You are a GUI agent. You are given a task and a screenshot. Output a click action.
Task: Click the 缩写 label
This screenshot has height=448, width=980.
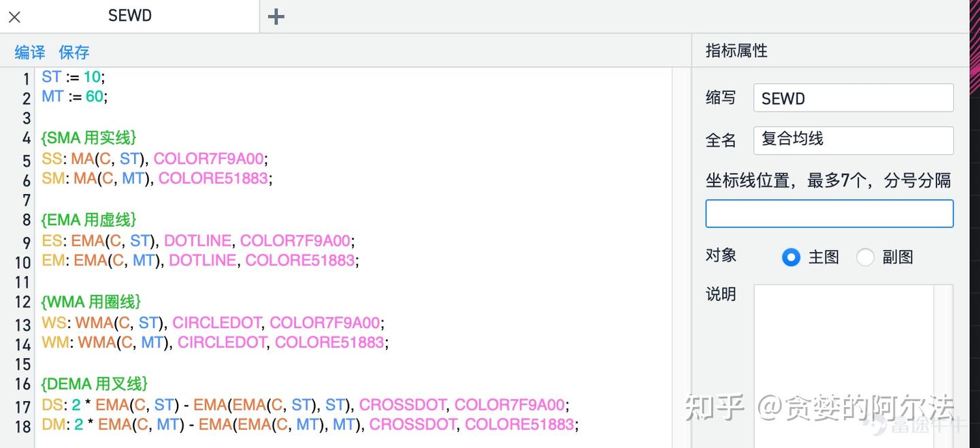[721, 98]
